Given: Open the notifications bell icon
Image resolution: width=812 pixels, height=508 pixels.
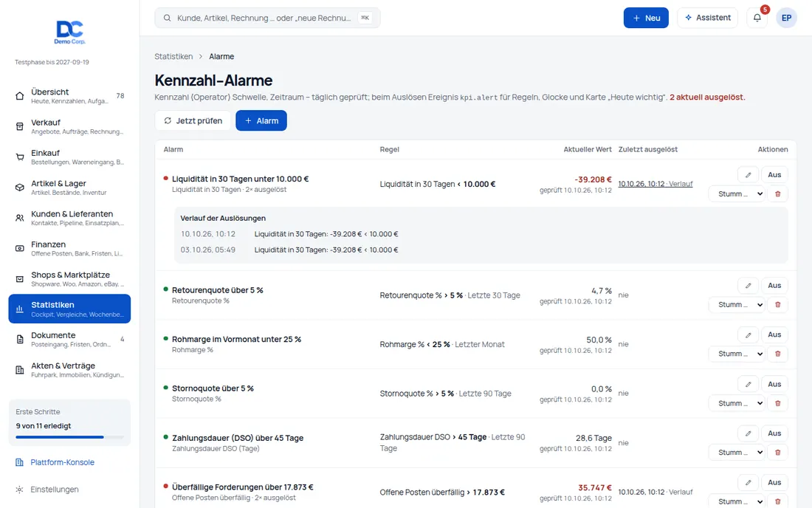Looking at the screenshot, I should 757,18.
